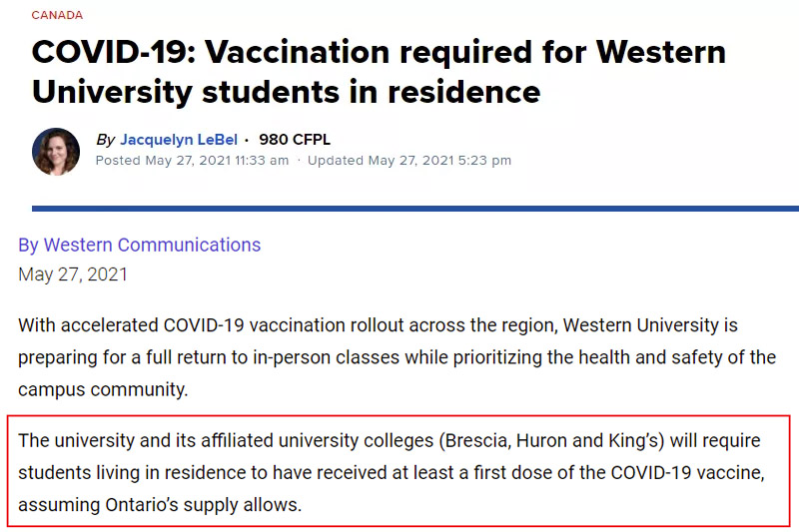Viewport: 799px width, 532px height.
Task: Select the 980 CFPL station label
Action: click(295, 140)
